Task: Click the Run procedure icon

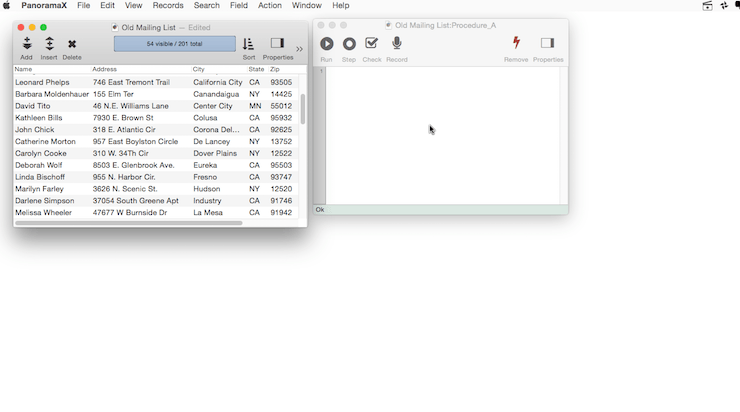Action: (327, 44)
